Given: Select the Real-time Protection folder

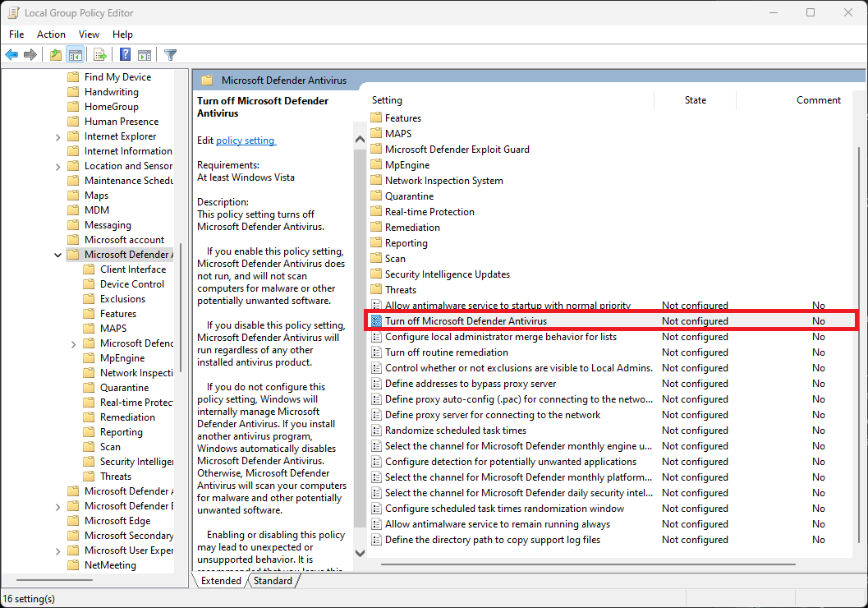Looking at the screenshot, I should [131, 402].
